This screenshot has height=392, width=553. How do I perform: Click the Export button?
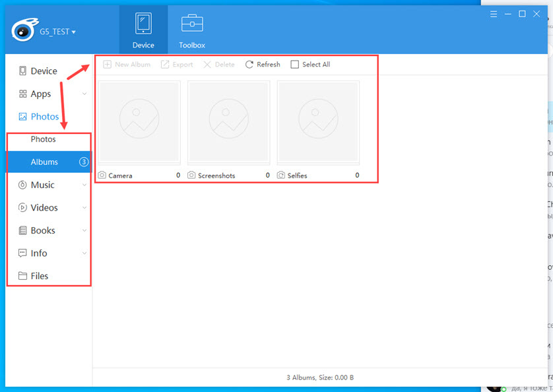(176, 64)
